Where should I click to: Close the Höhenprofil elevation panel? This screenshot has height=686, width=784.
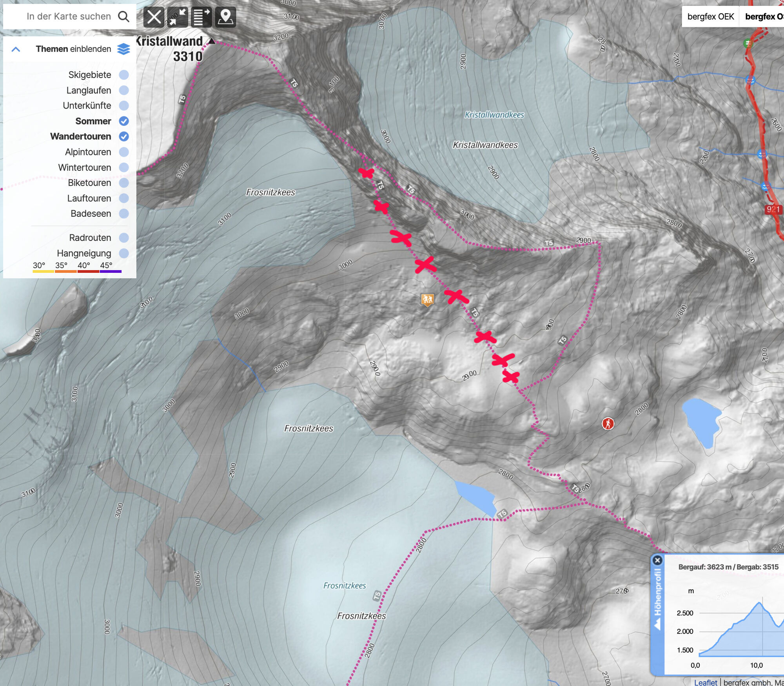[x=657, y=560]
